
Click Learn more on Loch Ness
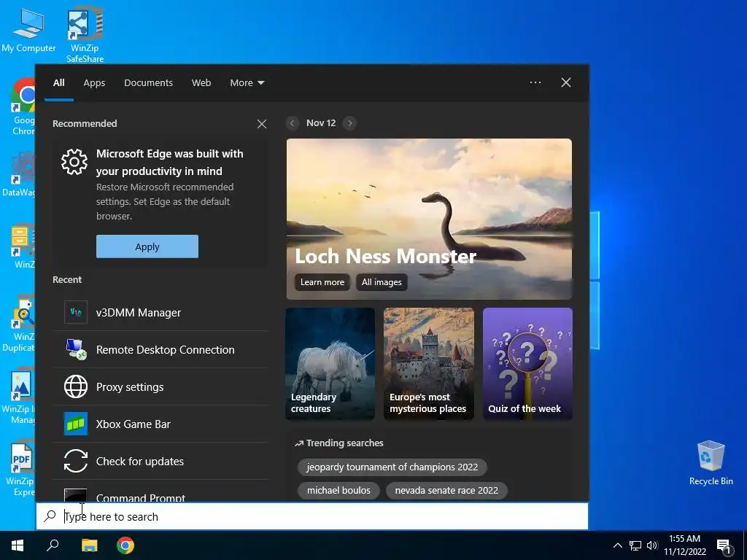pos(322,282)
